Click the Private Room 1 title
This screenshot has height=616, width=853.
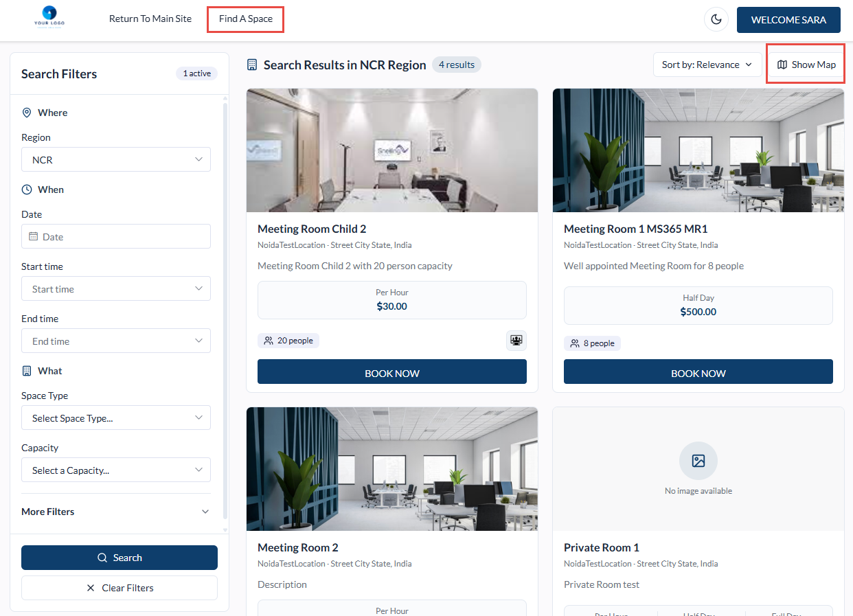pyautogui.click(x=602, y=547)
